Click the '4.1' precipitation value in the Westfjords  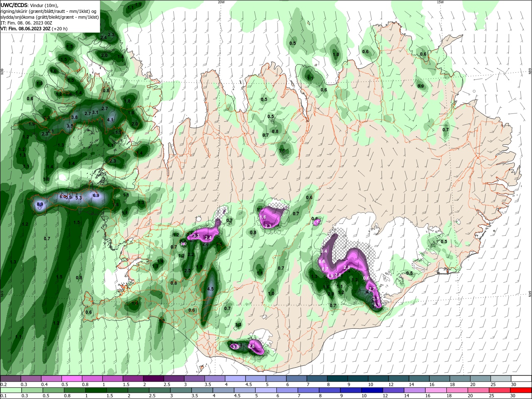pos(110,120)
